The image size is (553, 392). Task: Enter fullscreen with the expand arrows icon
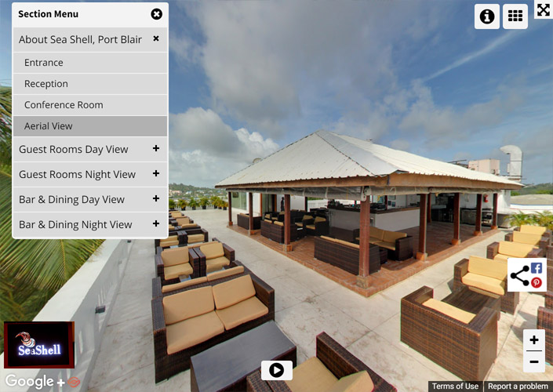(x=544, y=9)
